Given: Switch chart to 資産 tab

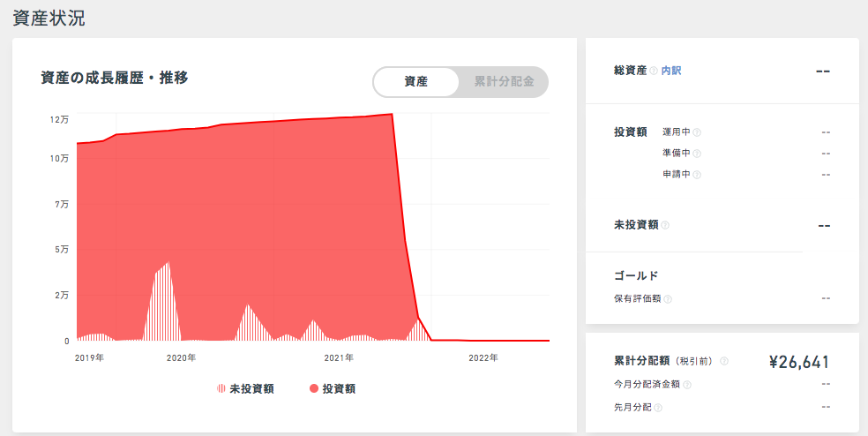Looking at the screenshot, I should 415,82.
